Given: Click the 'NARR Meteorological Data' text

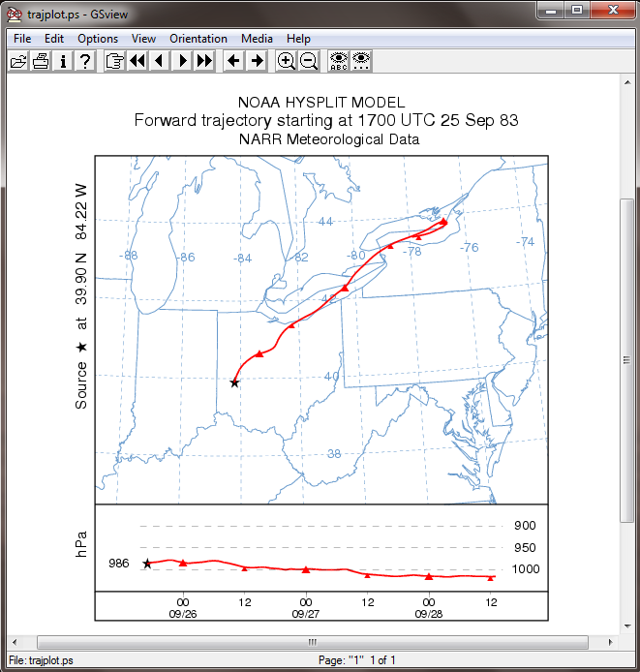Looking at the screenshot, I should 329,139.
